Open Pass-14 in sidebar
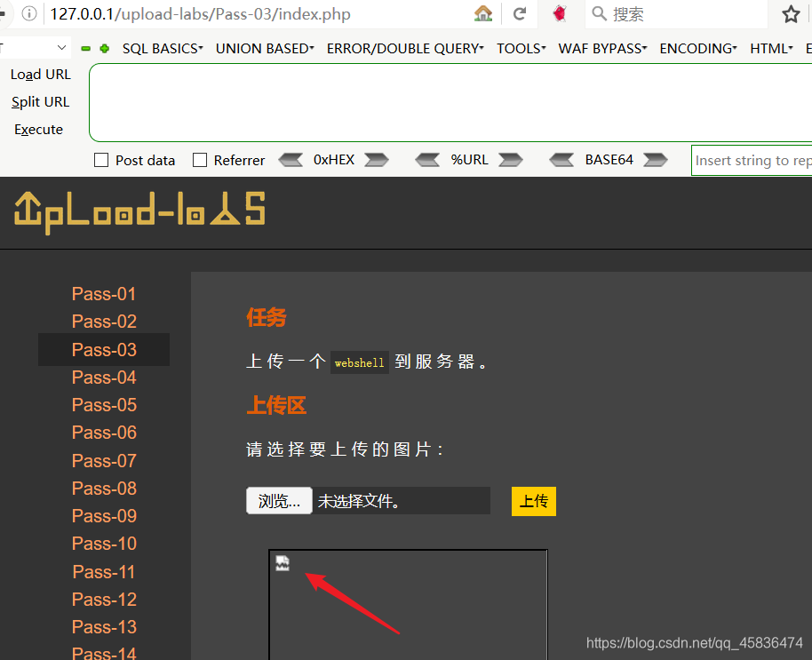The image size is (812, 660). [104, 653]
